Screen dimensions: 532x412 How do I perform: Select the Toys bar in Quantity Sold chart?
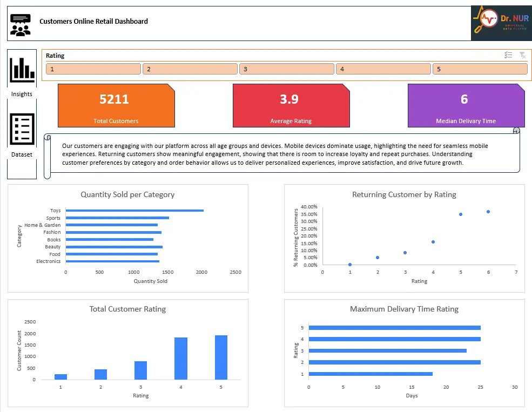(x=134, y=211)
